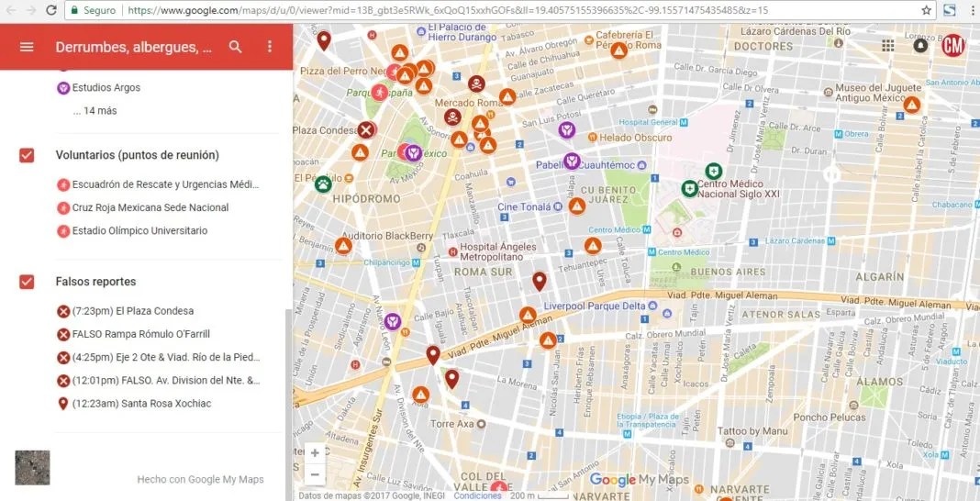This screenshot has height=501, width=980.
Task: Select Cruz Roja Mexicana Sede Nacional
Action: [x=142, y=207]
